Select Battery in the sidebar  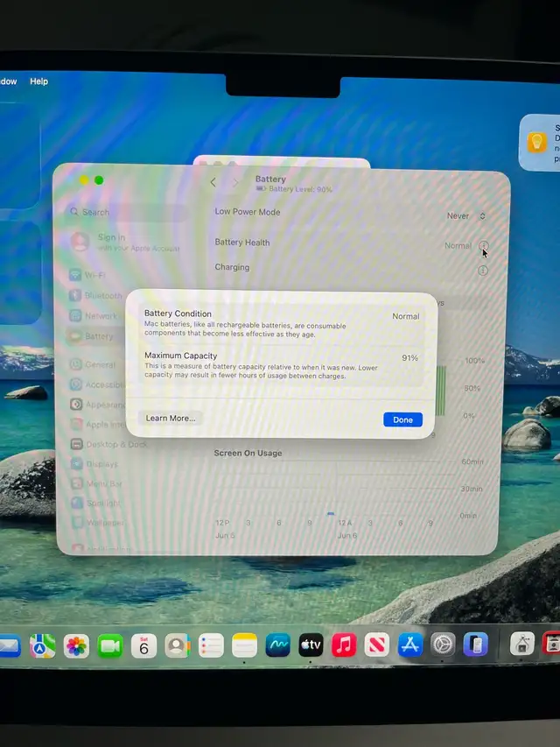click(x=91, y=336)
